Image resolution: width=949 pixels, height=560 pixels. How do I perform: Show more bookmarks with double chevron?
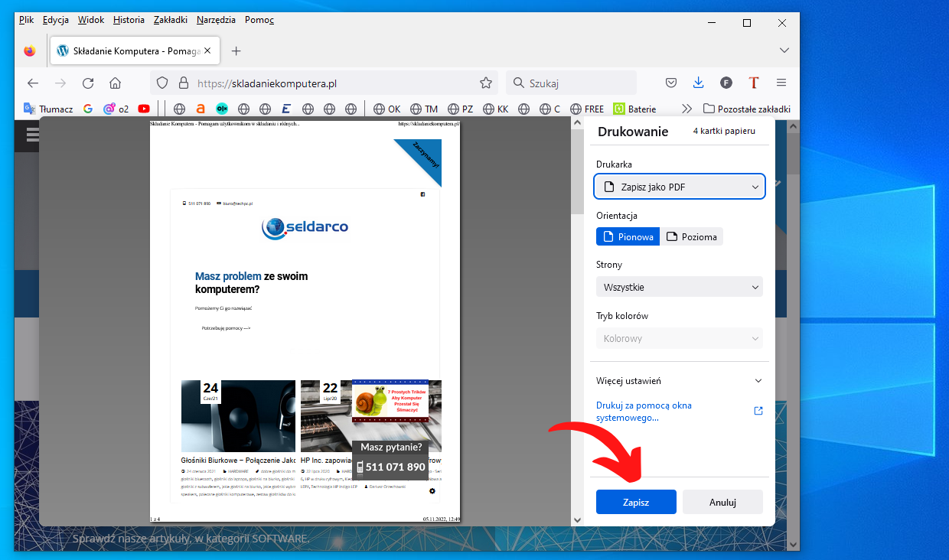tap(686, 109)
